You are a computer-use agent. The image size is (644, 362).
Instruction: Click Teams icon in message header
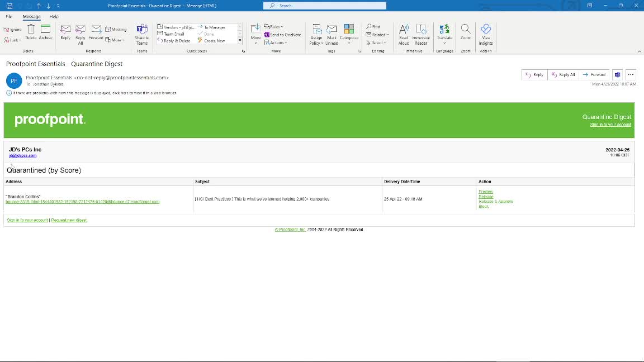click(x=617, y=75)
